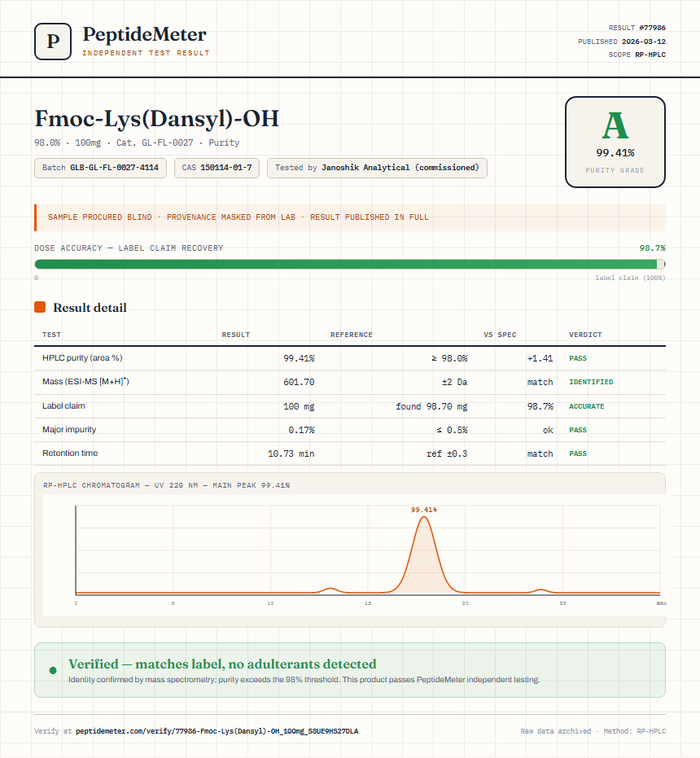Click the SCOPE RP-HPLC text
The image size is (700, 758).
[637, 55]
